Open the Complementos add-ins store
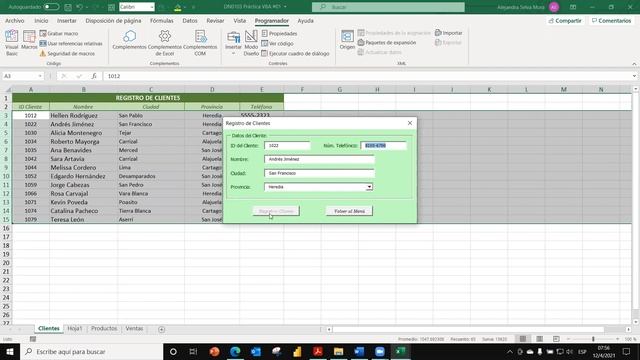Image resolution: width=640 pixels, height=360 pixels. tap(129, 40)
